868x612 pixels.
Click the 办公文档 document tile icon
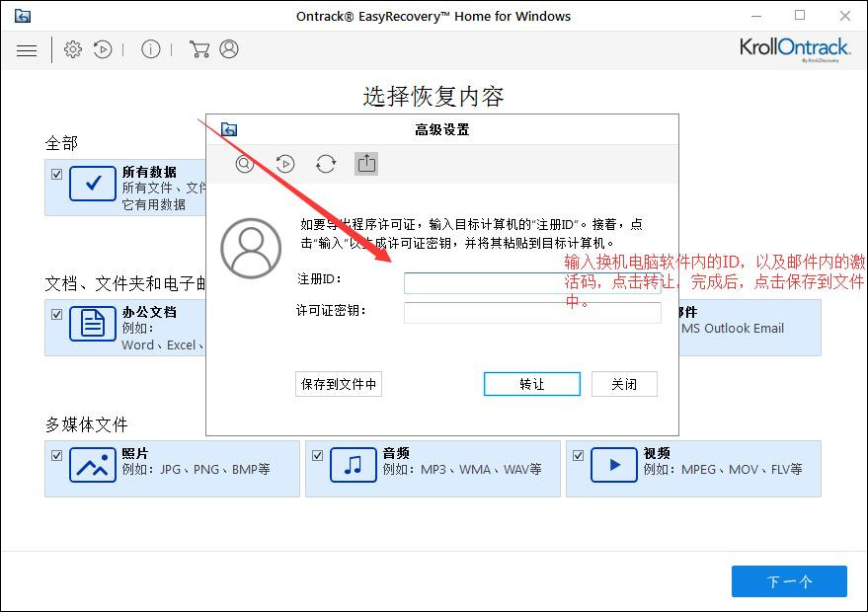[x=93, y=323]
